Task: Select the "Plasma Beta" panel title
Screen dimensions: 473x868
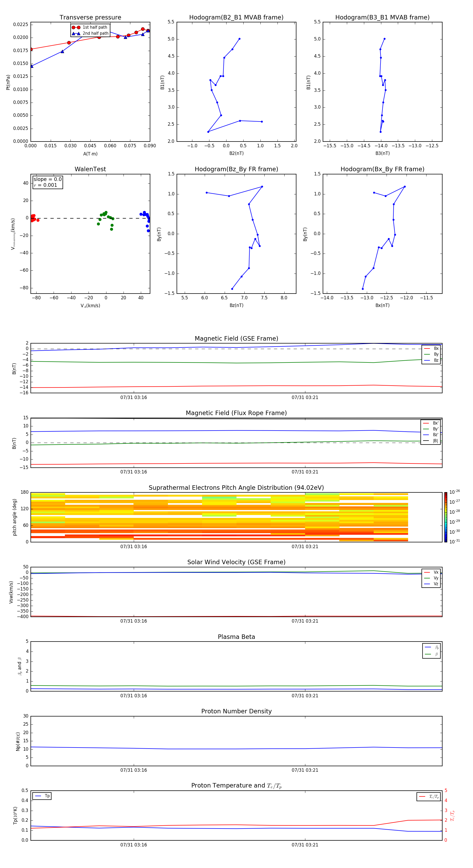Action: coord(236,637)
